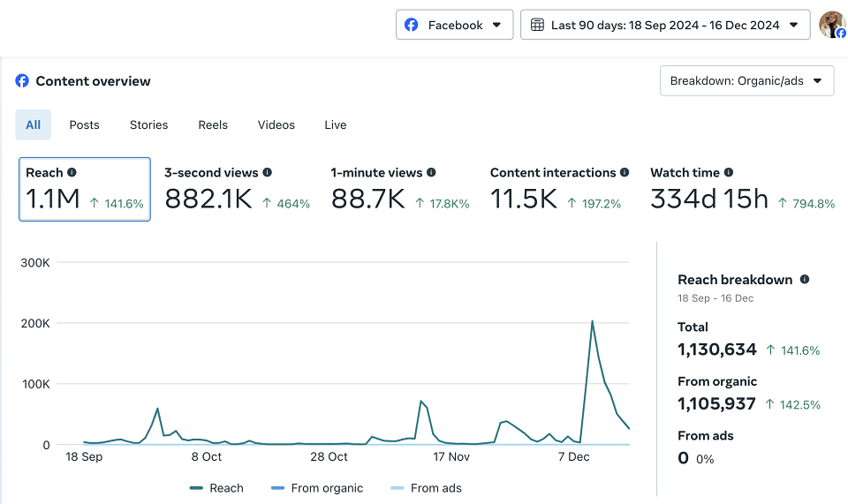Click the calendar icon in date selector

click(x=537, y=25)
